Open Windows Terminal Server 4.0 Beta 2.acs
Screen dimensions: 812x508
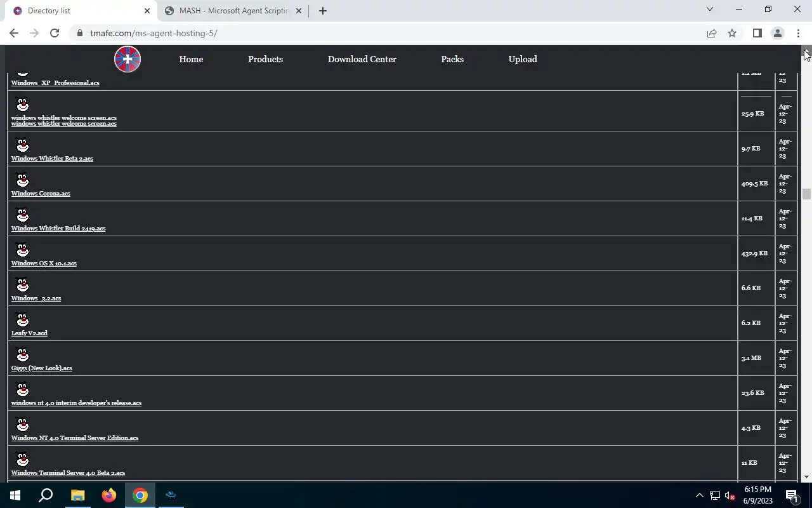(68, 473)
